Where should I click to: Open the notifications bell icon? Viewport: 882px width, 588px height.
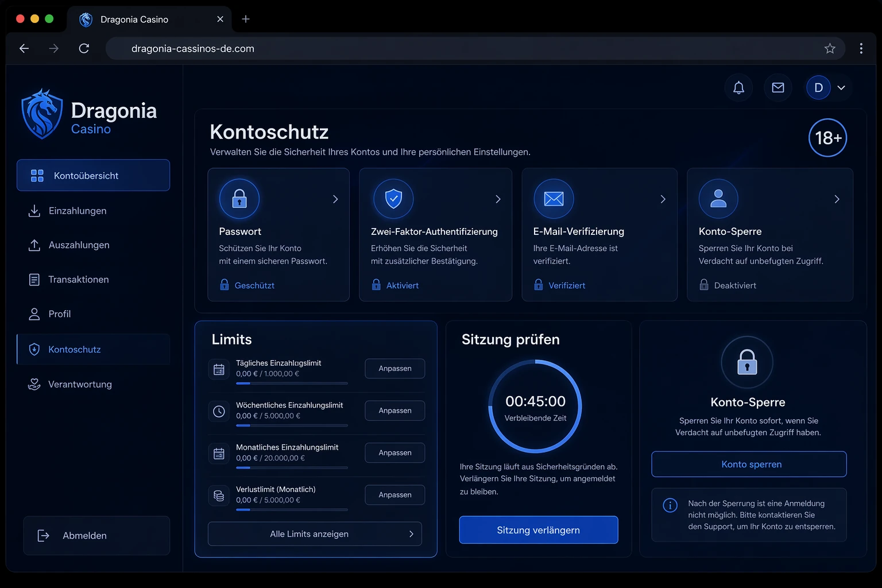tap(738, 88)
